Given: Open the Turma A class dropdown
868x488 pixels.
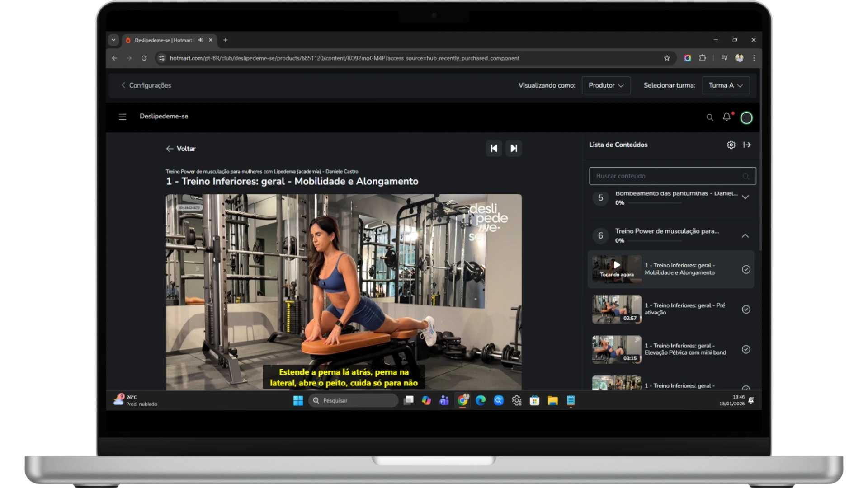Looking at the screenshot, I should pyautogui.click(x=725, y=85).
